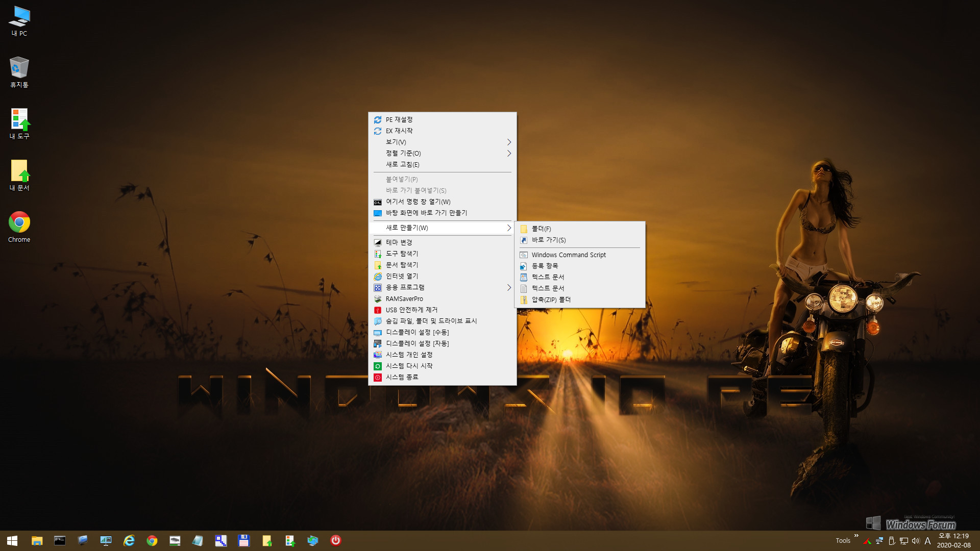
Task: Create new 폴더(F) from submenu
Action: (580, 229)
